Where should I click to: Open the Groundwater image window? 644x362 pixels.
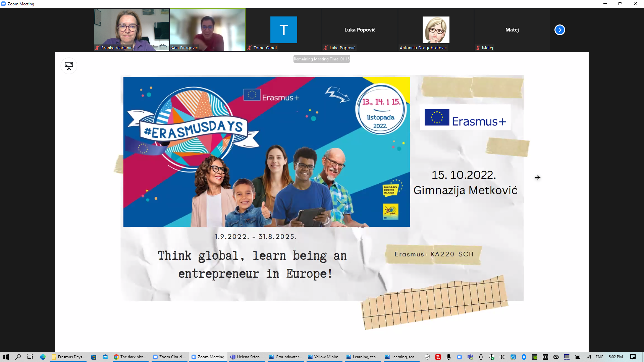tap(286, 357)
